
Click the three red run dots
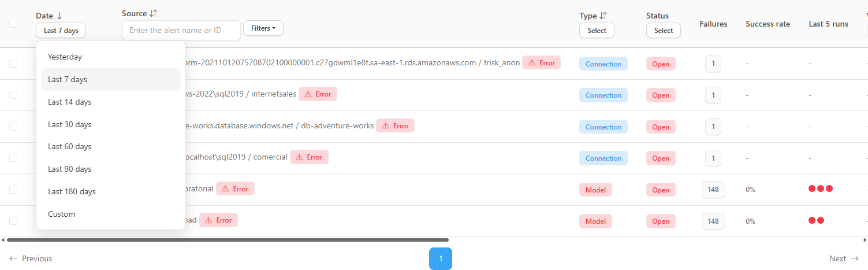tap(821, 188)
